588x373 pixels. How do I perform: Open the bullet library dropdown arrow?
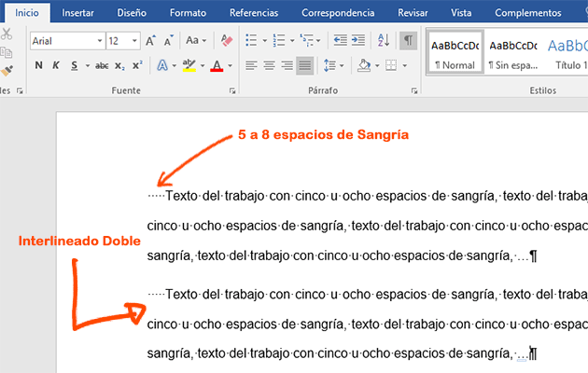[x=264, y=40]
